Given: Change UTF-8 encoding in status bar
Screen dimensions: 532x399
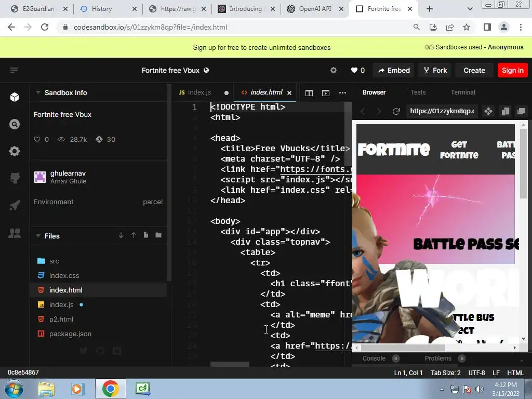Looking at the screenshot, I should tap(476, 373).
